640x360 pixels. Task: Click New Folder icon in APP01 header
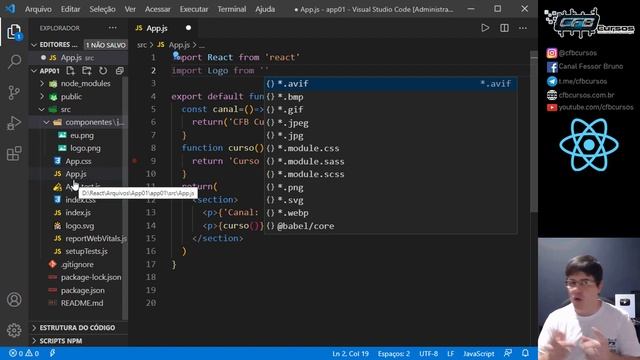87,71
